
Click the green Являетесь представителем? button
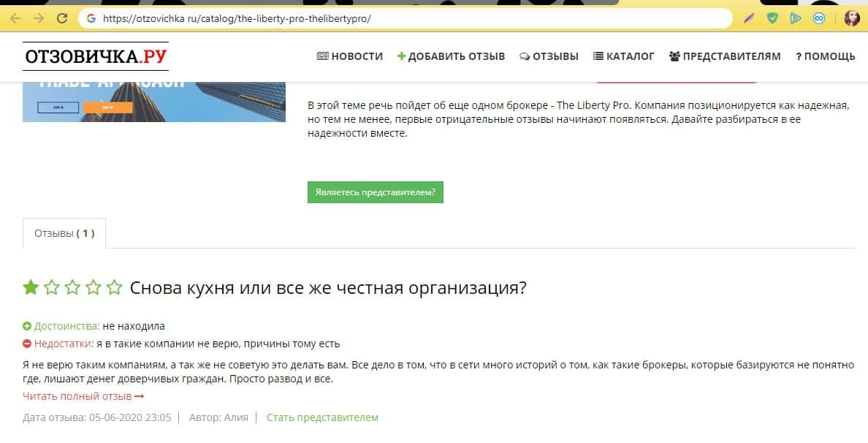point(376,192)
